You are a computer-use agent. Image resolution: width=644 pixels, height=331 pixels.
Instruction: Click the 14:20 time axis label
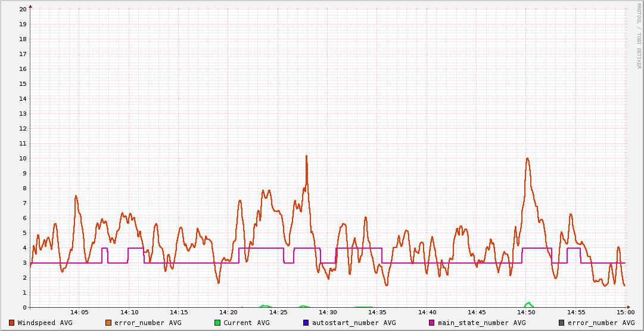[228, 312]
